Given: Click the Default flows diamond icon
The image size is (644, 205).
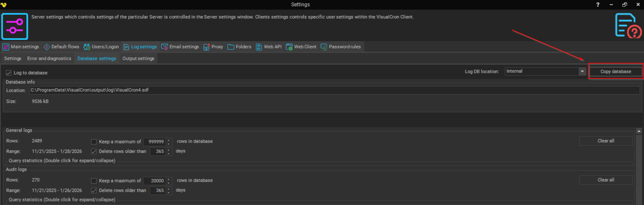Looking at the screenshot, I should [x=47, y=47].
